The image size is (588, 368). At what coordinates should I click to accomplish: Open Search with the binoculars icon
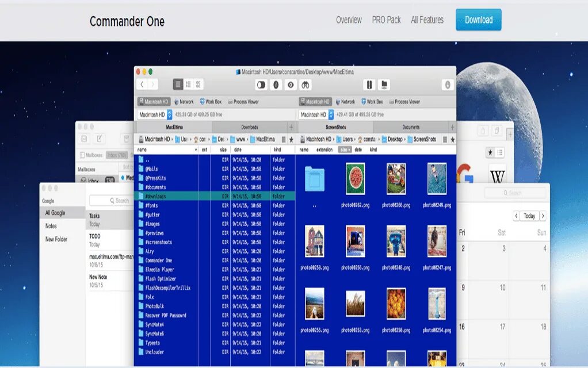point(306,85)
